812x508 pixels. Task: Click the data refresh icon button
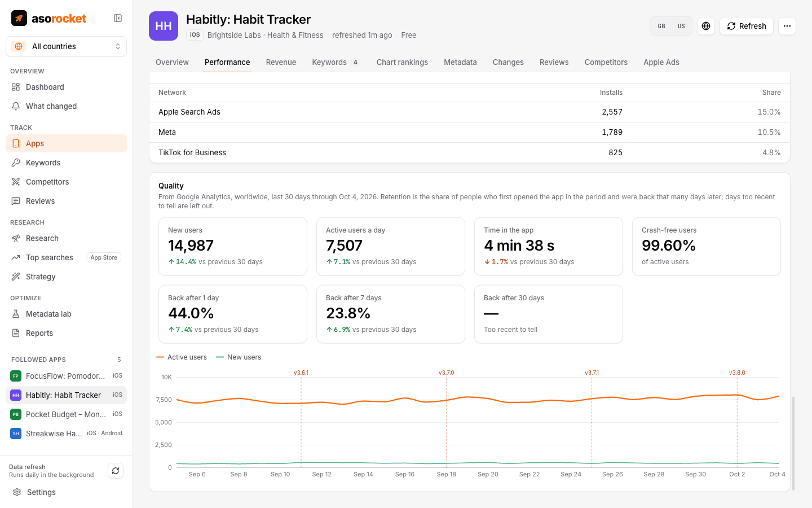click(x=116, y=471)
